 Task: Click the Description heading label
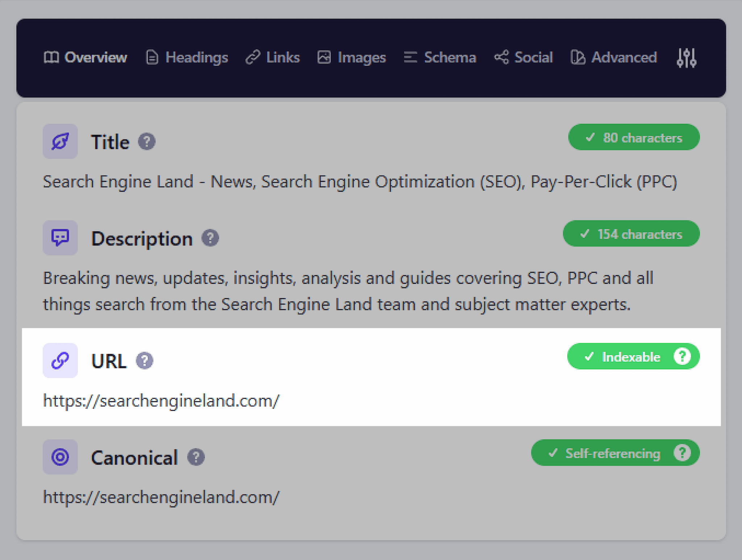pyautogui.click(x=142, y=239)
